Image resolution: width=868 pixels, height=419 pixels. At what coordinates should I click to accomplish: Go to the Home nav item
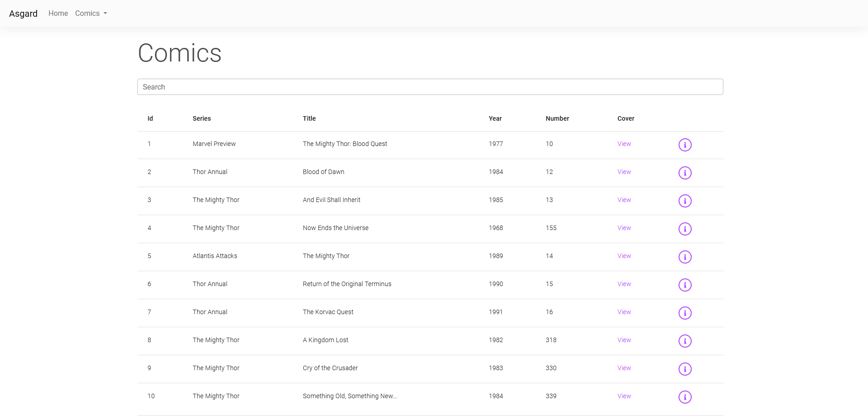click(58, 14)
